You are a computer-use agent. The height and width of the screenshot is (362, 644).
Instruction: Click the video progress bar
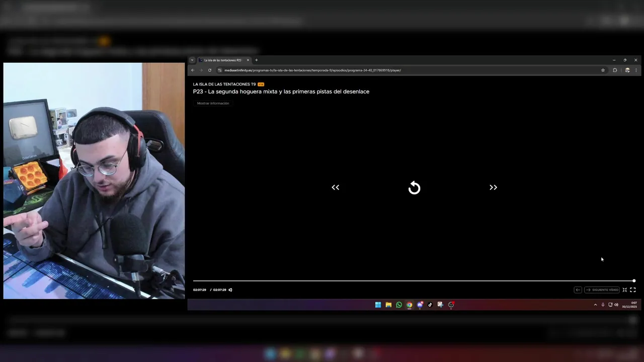[414, 281]
